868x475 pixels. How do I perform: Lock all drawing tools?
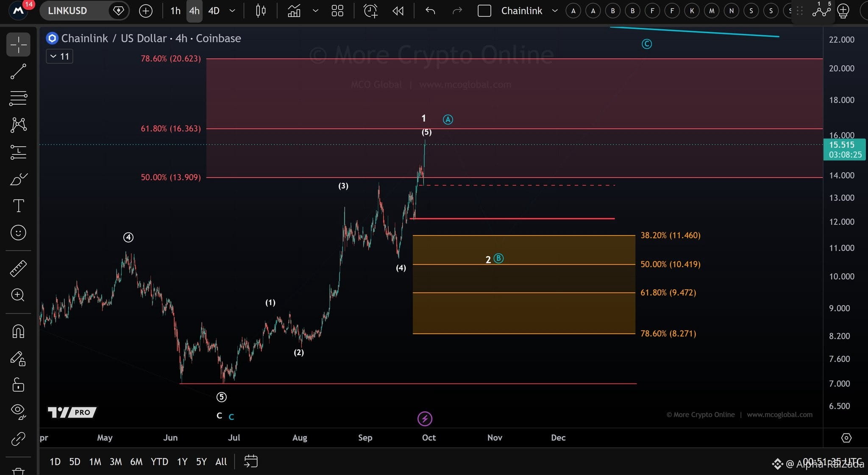[x=18, y=385]
